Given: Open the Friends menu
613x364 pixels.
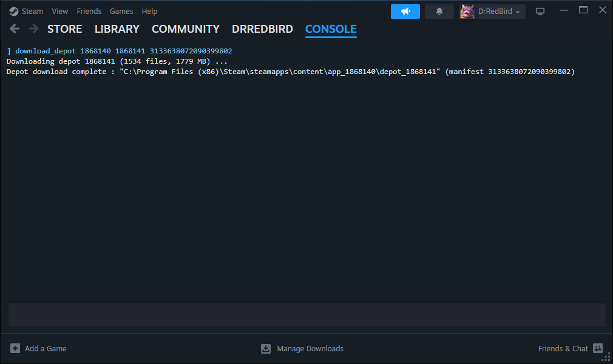Looking at the screenshot, I should click(89, 12).
